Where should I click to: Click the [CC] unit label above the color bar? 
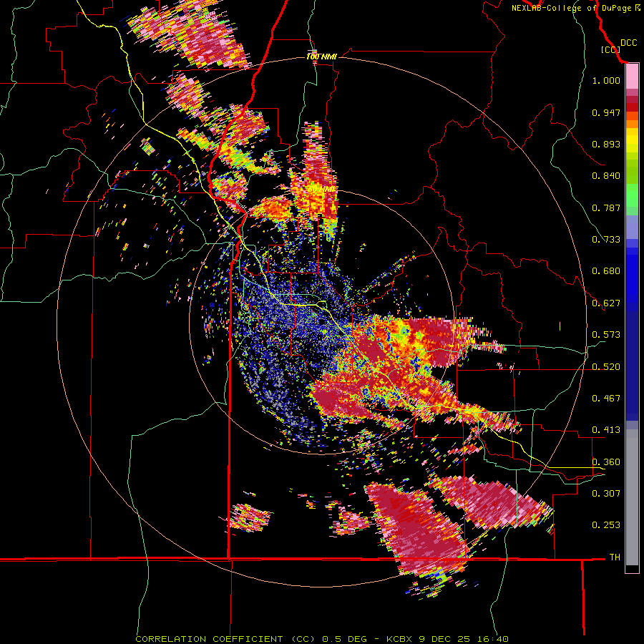coord(610,49)
